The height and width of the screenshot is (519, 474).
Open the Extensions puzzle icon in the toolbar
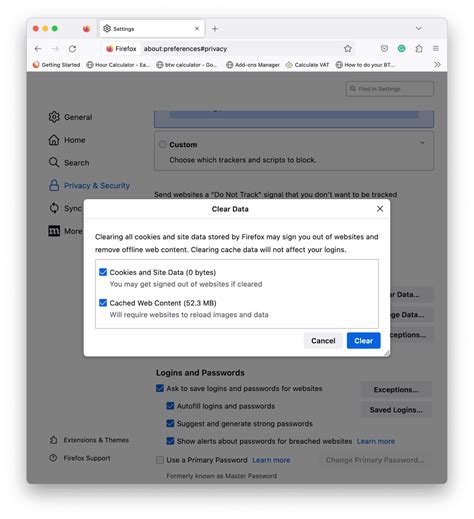[419, 49]
